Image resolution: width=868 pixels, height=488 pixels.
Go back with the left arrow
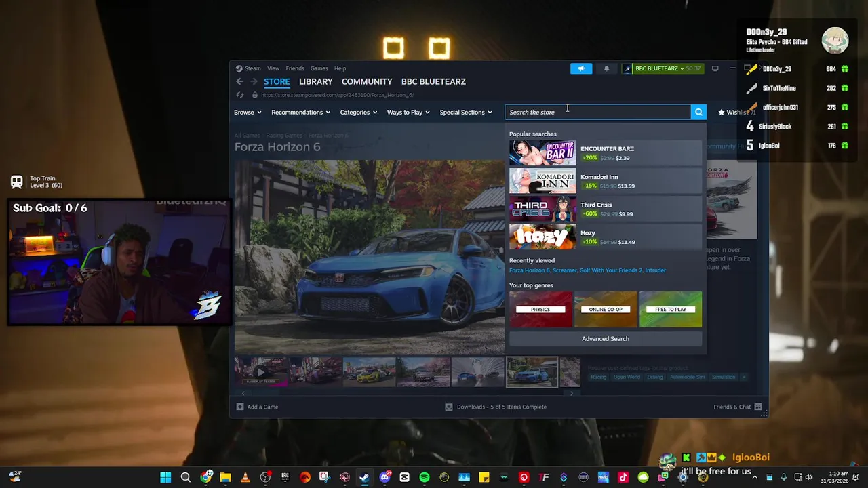coord(239,81)
